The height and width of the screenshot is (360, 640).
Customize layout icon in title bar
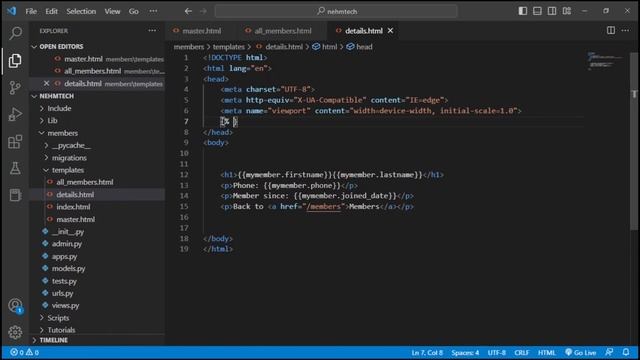click(567, 11)
